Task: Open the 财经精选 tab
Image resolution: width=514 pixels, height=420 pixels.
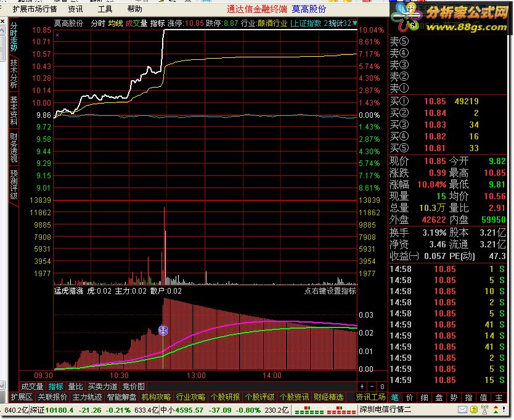Action: tap(328, 397)
